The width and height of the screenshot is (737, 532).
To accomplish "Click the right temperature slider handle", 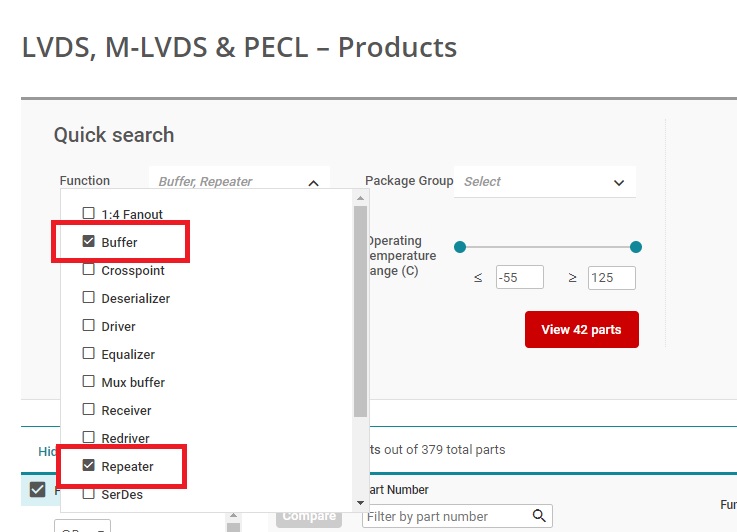I will 636,247.
